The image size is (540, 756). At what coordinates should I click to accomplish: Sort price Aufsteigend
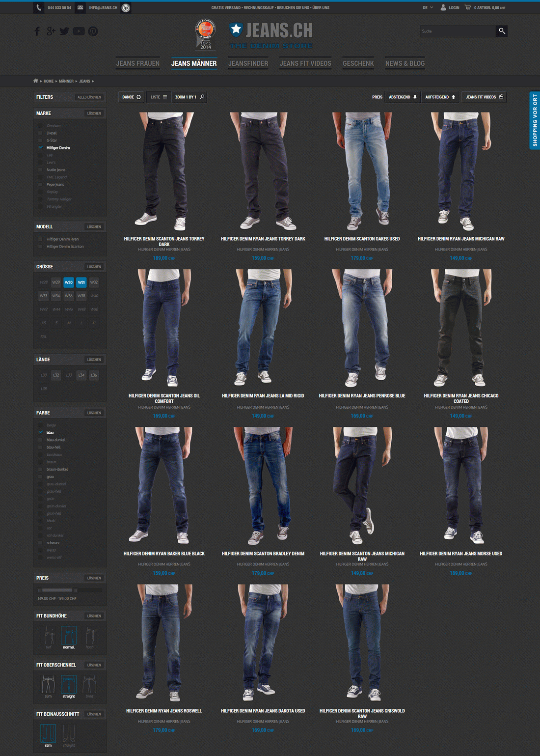point(440,97)
